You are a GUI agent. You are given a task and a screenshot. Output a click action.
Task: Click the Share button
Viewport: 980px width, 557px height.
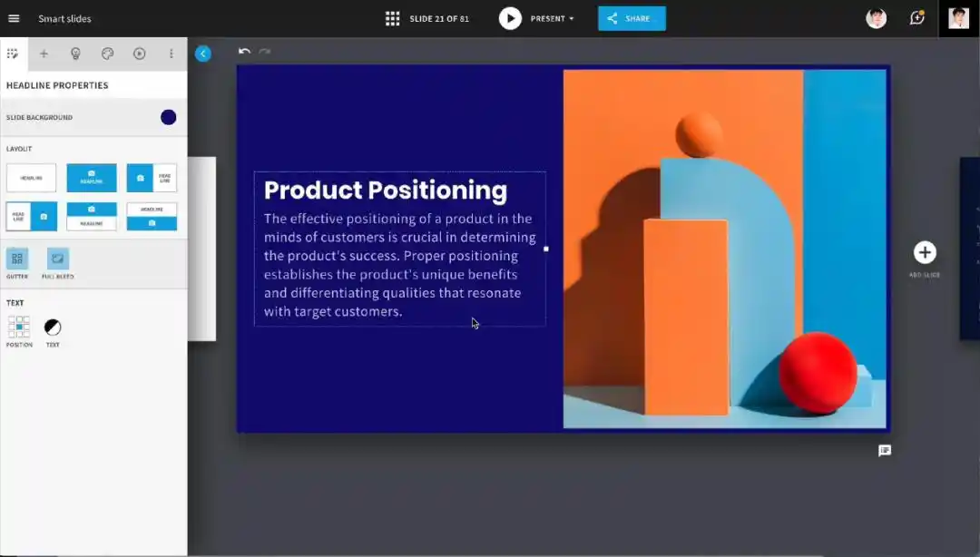pyautogui.click(x=632, y=19)
